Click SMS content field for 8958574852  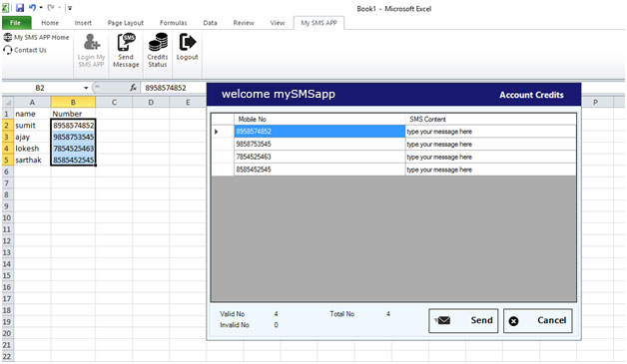tap(490, 132)
